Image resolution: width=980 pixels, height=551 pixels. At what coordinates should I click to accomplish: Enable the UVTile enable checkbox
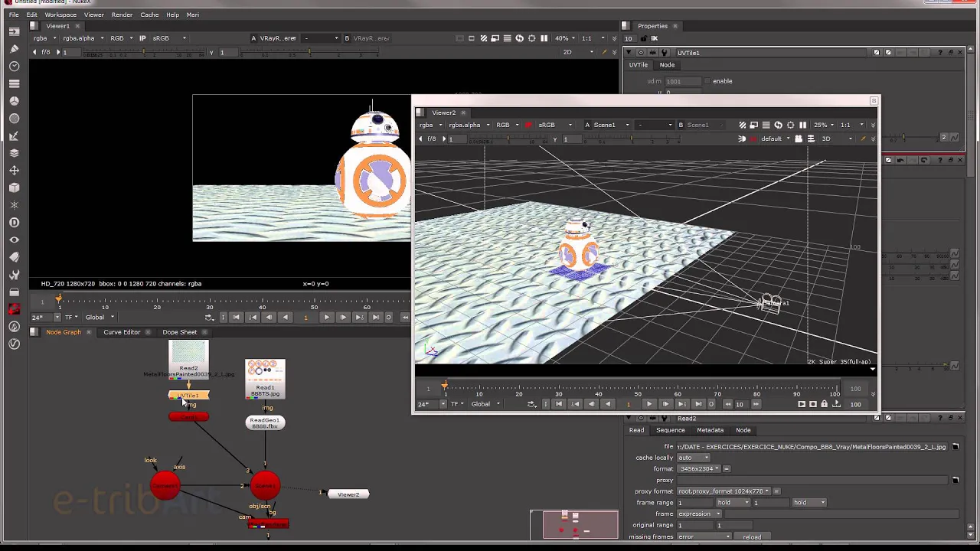tap(707, 81)
